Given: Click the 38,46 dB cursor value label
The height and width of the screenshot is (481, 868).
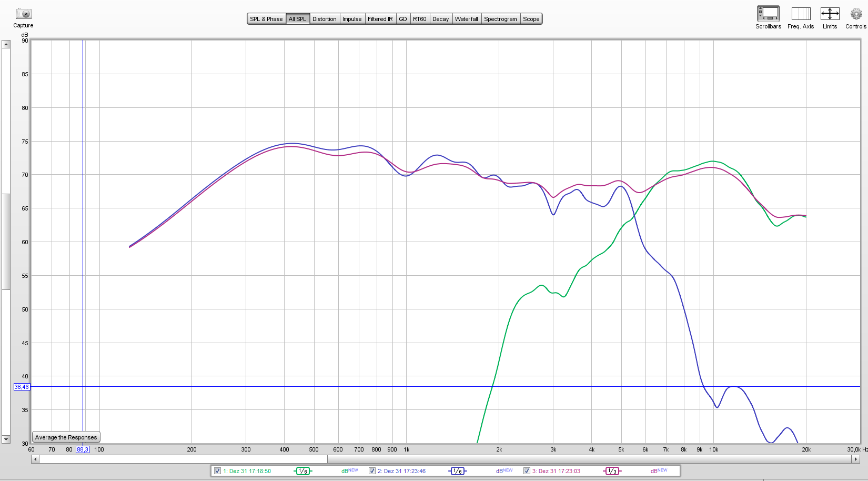Looking at the screenshot, I should pyautogui.click(x=22, y=387).
